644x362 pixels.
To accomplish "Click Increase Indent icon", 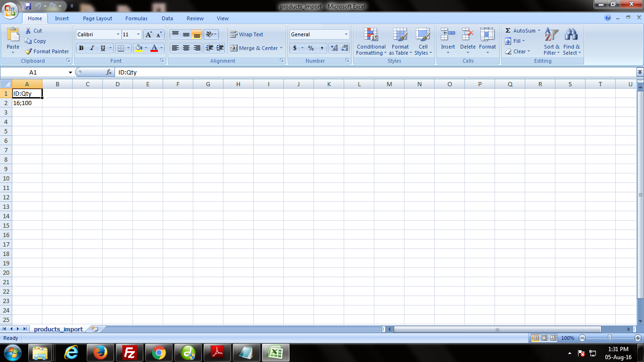I will tap(220, 48).
